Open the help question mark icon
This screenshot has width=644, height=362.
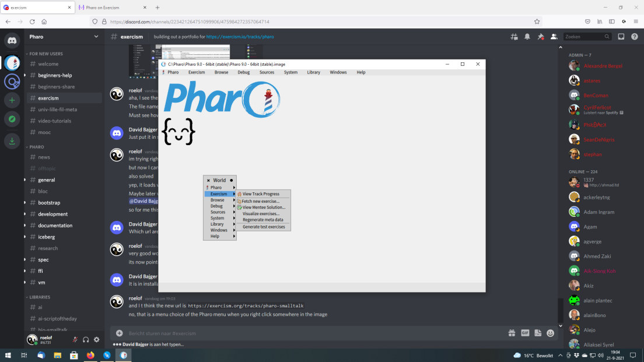pos(635,36)
